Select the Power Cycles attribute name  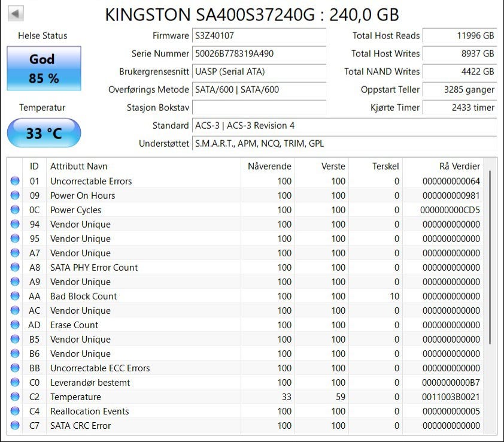(x=76, y=210)
